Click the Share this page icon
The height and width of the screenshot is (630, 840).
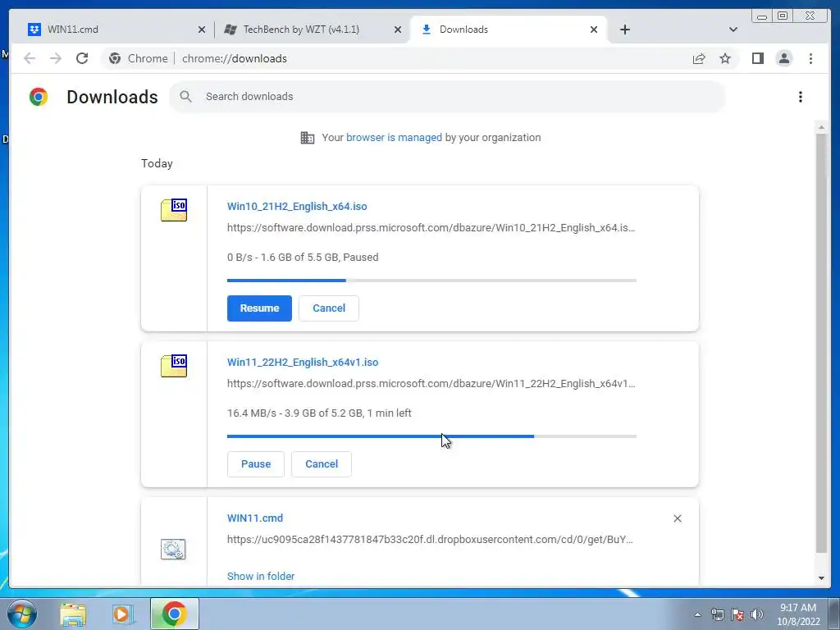pyautogui.click(x=699, y=58)
